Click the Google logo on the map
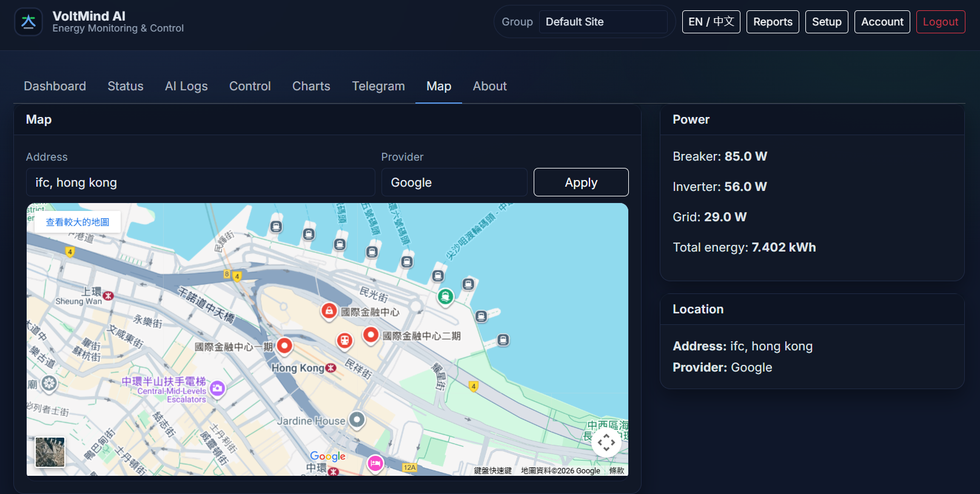The image size is (980, 494). pyautogui.click(x=327, y=456)
